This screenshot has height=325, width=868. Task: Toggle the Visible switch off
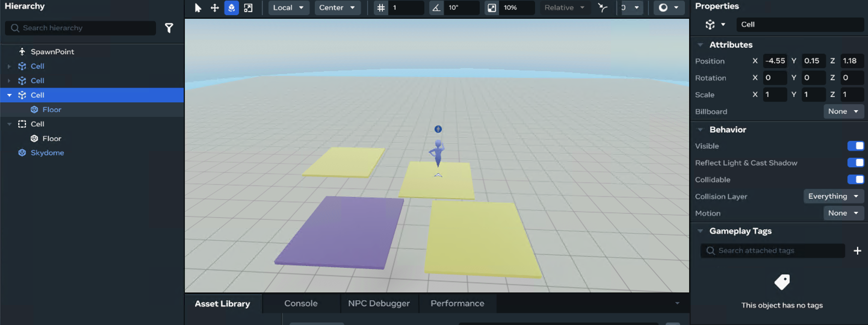click(855, 146)
